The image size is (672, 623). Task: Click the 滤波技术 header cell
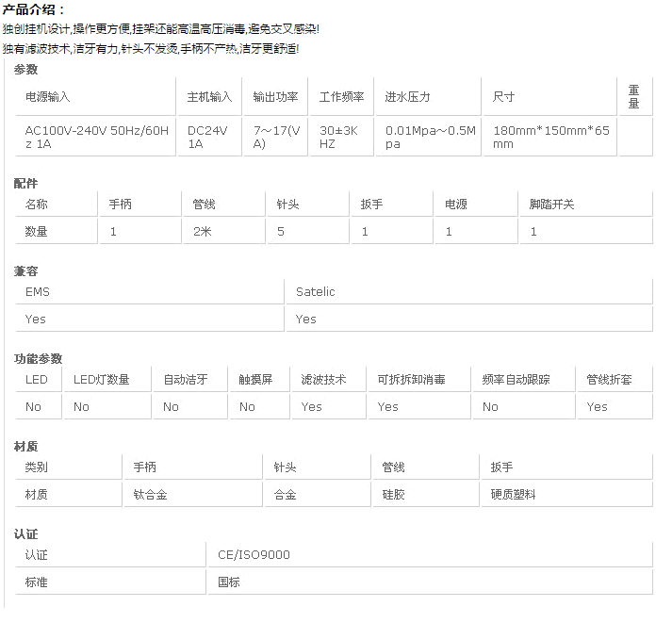click(x=329, y=380)
